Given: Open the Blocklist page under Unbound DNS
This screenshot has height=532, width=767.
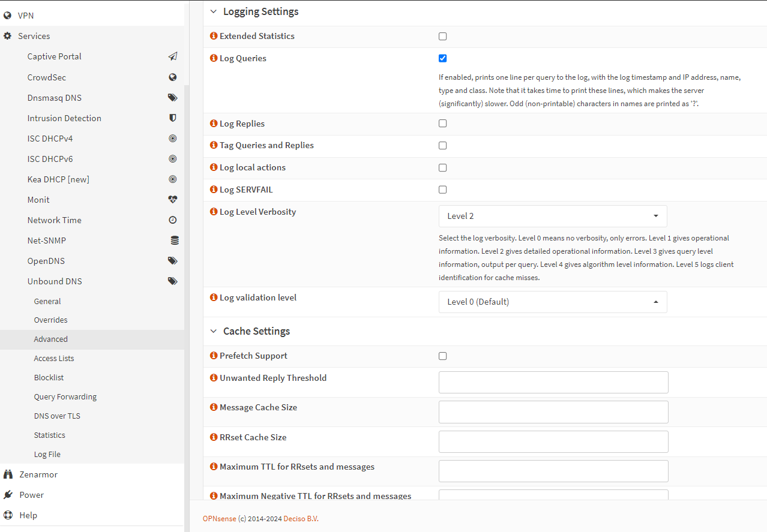Looking at the screenshot, I should click(49, 377).
